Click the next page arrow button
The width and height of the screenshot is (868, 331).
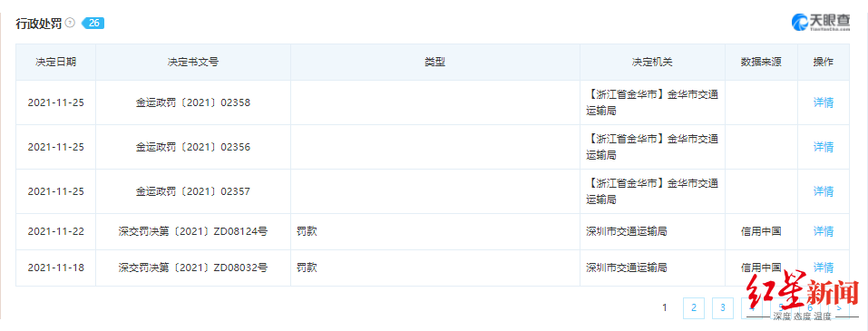839,308
